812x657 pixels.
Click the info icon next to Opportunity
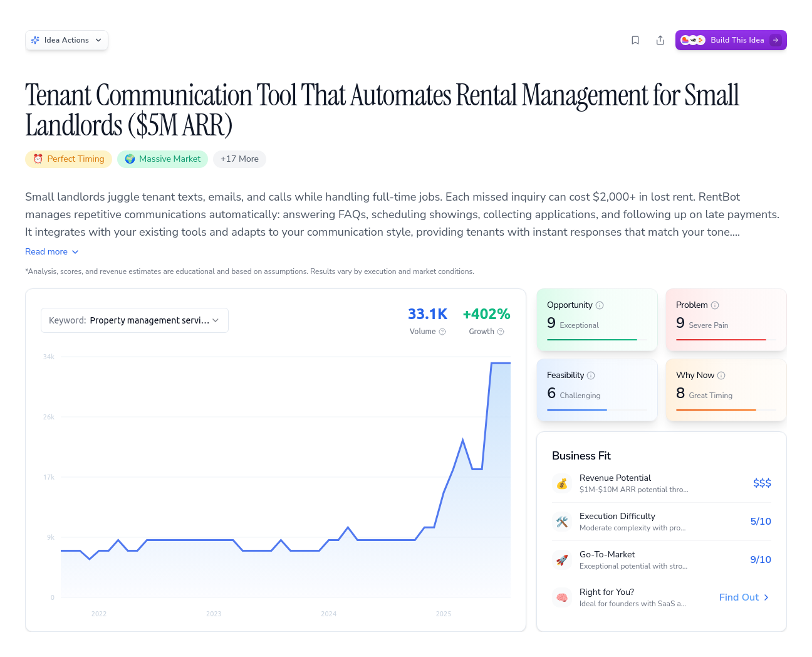(600, 305)
